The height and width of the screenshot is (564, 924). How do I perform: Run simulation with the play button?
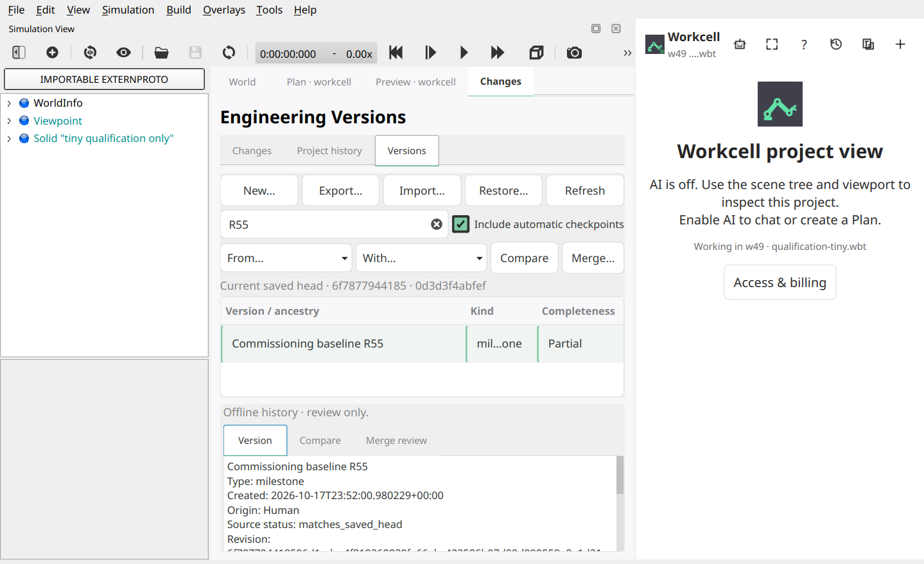coord(464,53)
